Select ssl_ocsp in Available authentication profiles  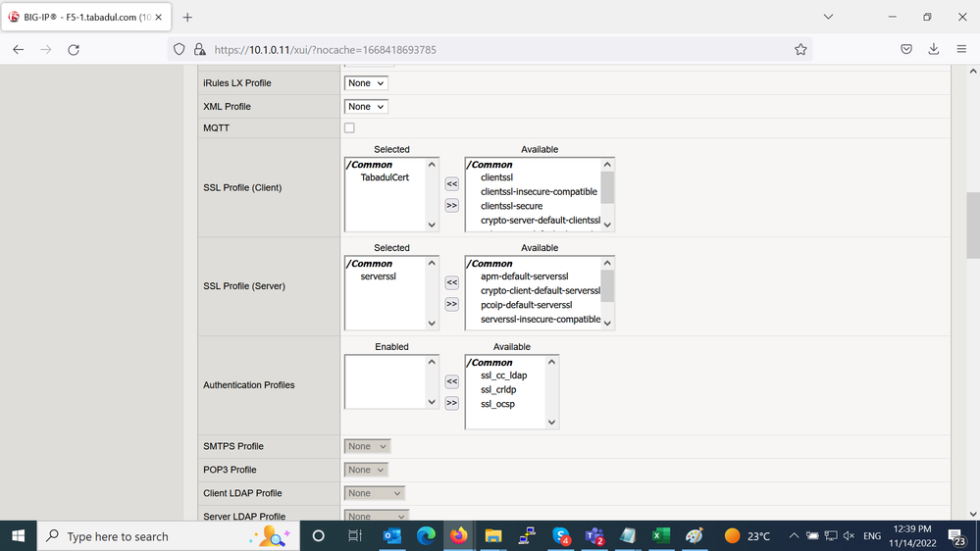pyautogui.click(x=497, y=404)
